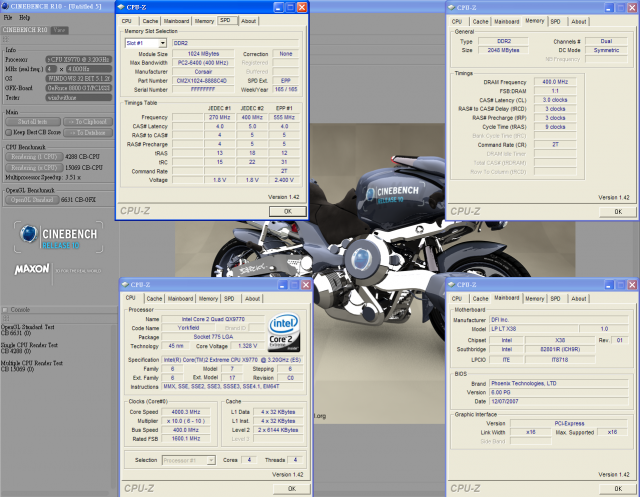Select Multiple CPU Render Test console line
The height and width of the screenshot is (497, 640).
click(x=32, y=363)
